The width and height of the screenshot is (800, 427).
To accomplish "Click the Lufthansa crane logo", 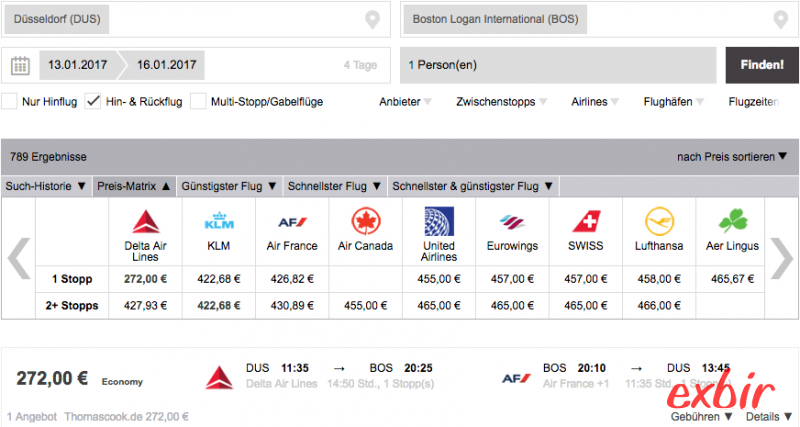I will click(659, 221).
